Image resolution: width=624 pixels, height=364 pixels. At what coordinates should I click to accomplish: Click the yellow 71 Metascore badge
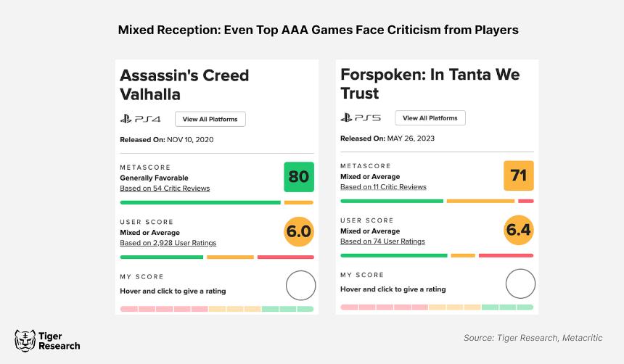click(x=519, y=175)
